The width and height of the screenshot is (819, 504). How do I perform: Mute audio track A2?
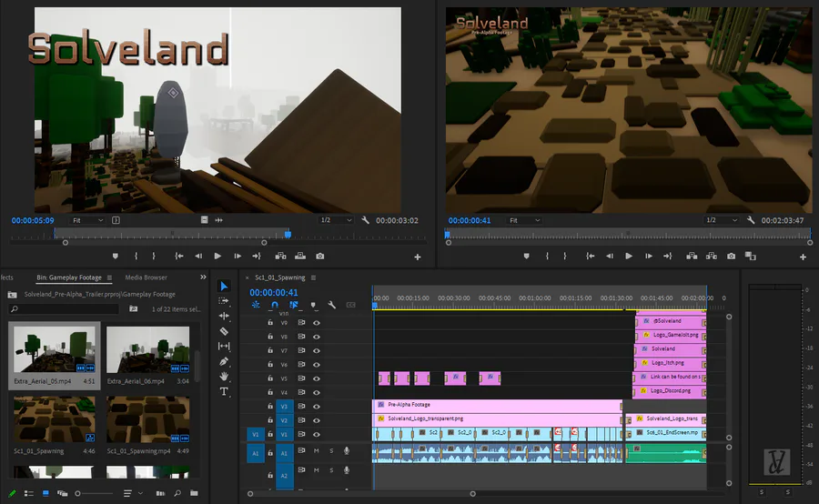[316, 470]
